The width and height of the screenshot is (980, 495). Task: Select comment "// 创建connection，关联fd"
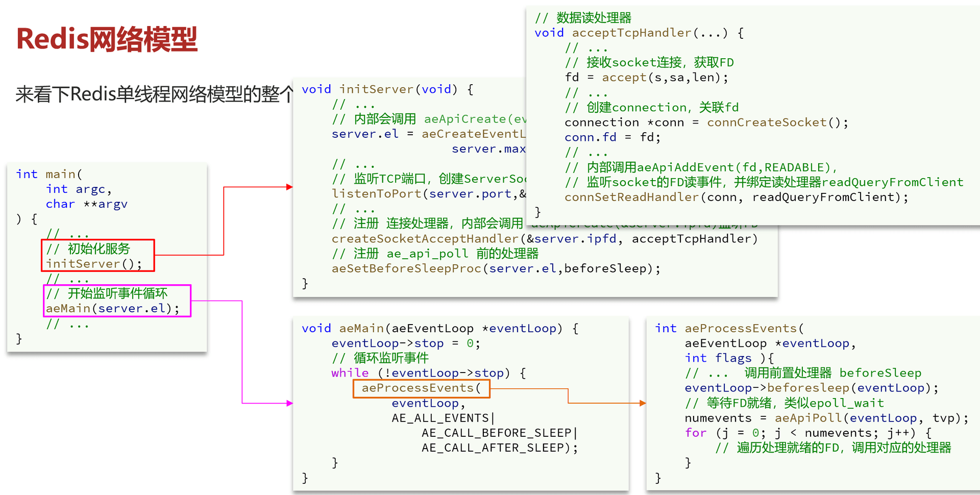[652, 108]
